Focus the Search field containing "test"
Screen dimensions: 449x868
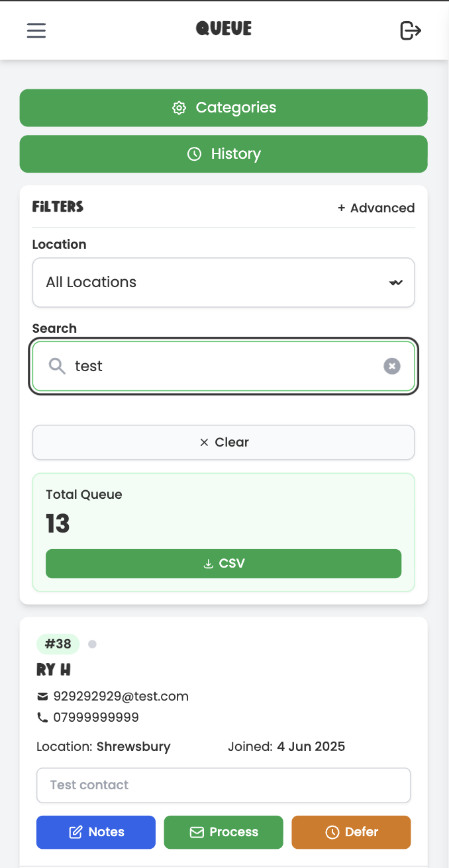(x=225, y=366)
